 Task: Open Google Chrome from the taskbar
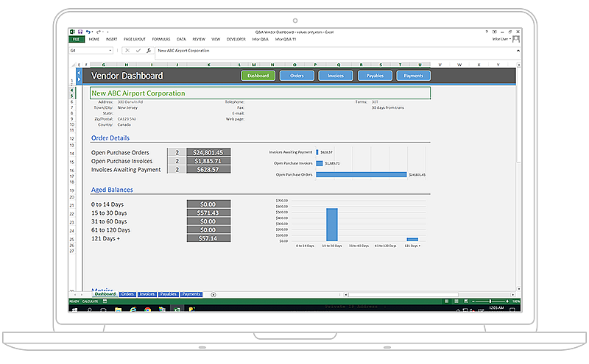pos(147,310)
